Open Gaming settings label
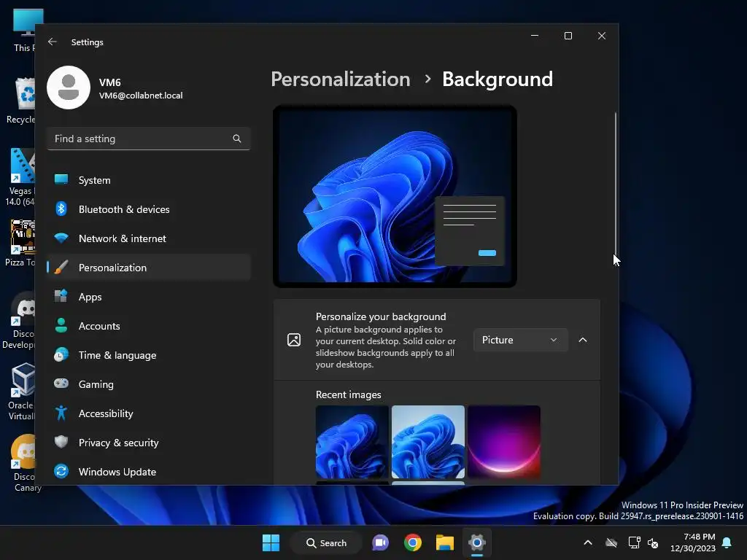 point(96,384)
